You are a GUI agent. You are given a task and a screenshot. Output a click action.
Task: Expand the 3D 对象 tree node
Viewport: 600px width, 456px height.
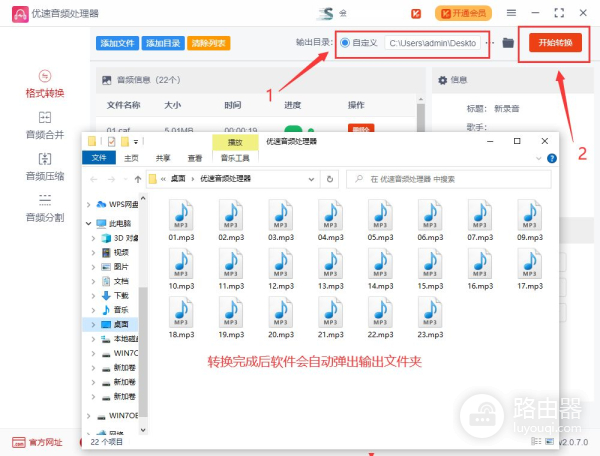pos(93,238)
